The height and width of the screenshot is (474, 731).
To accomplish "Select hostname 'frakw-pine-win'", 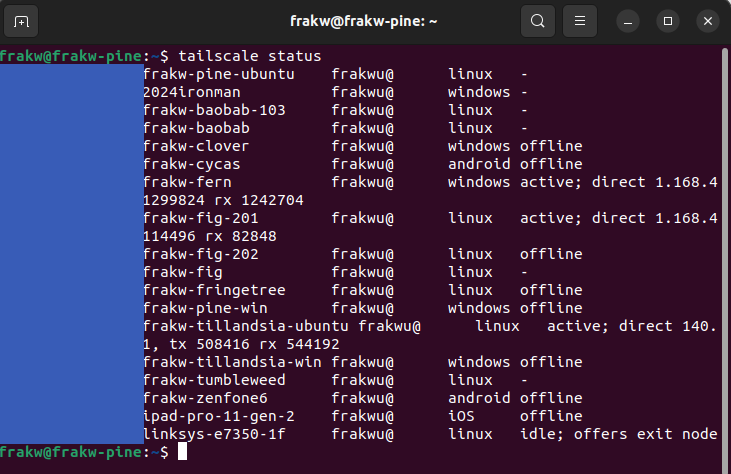I will point(205,308).
